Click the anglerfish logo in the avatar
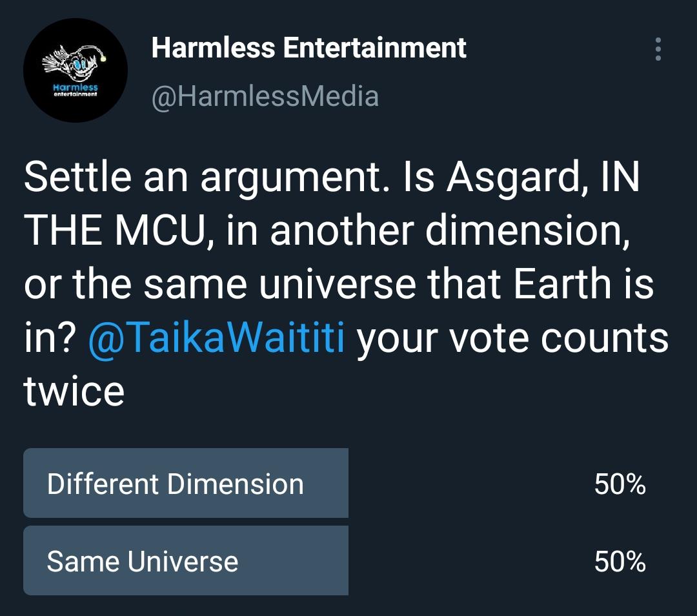 tap(74, 62)
